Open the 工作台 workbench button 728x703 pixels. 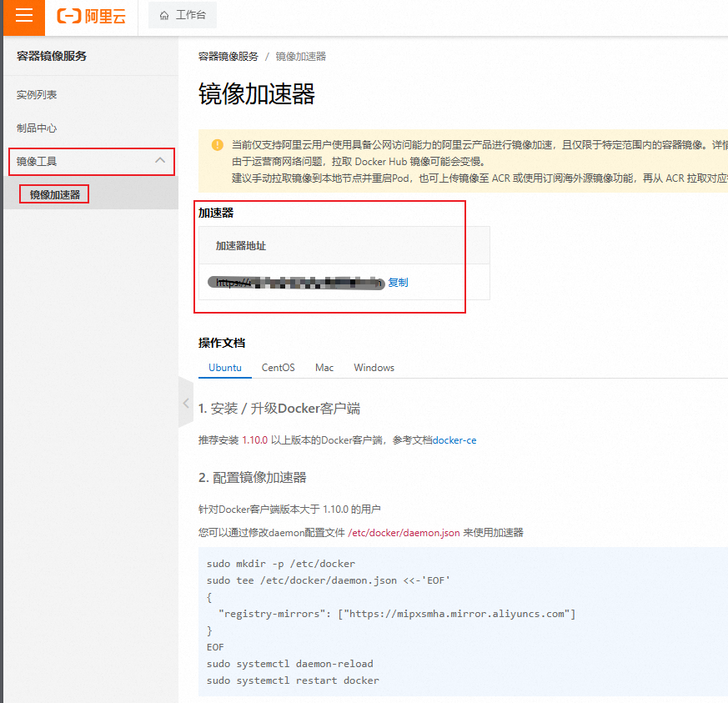[183, 15]
